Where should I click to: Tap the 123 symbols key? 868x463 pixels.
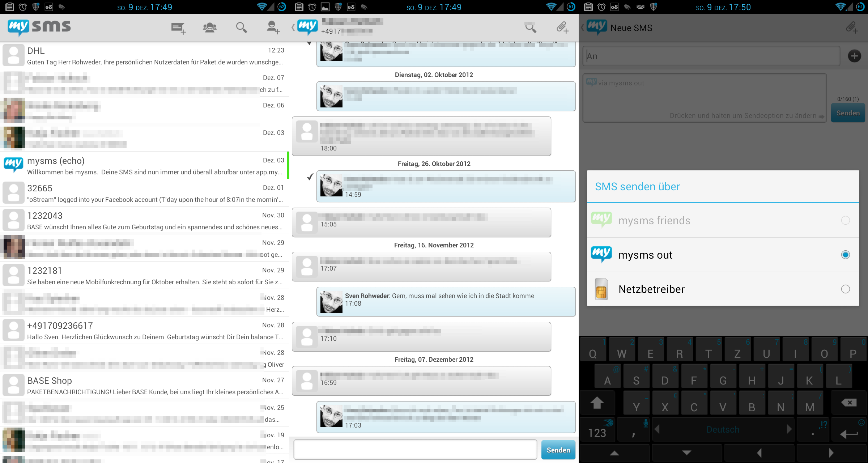tap(597, 430)
